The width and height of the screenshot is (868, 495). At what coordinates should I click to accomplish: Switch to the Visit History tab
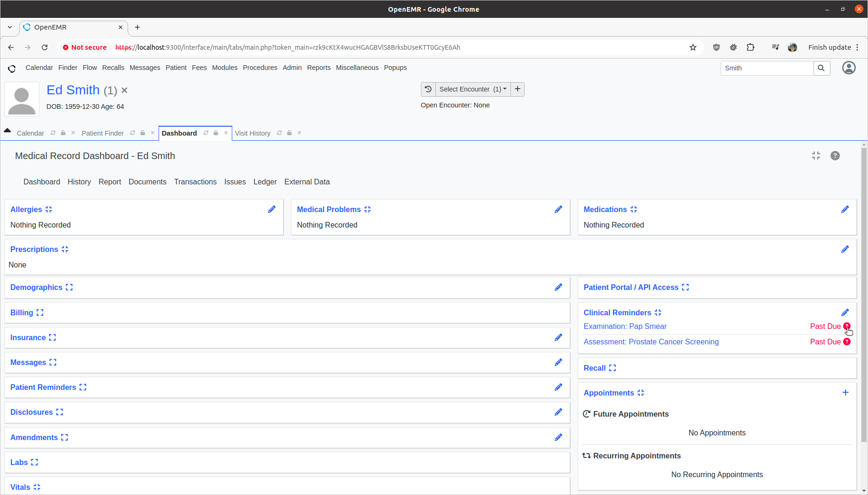(252, 133)
